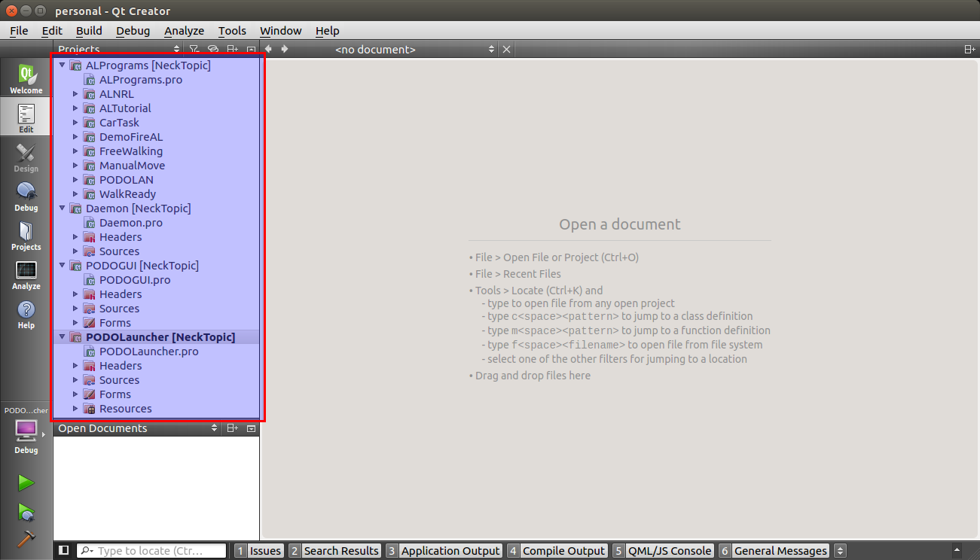Close the Projects side pane
The height and width of the screenshot is (560, 980).
(252, 50)
